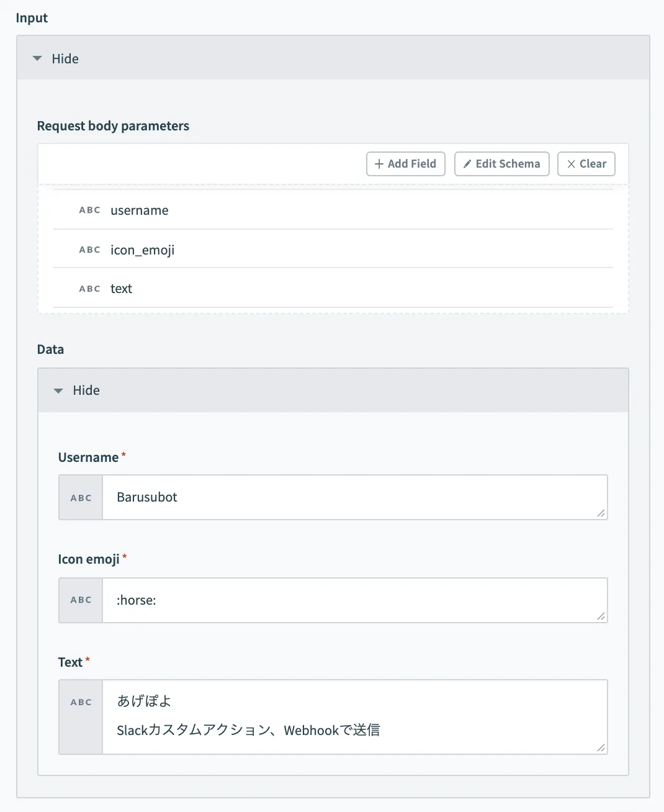Click the Icon emoji input with :horse:
This screenshot has width=664, height=812.
pyautogui.click(x=354, y=600)
